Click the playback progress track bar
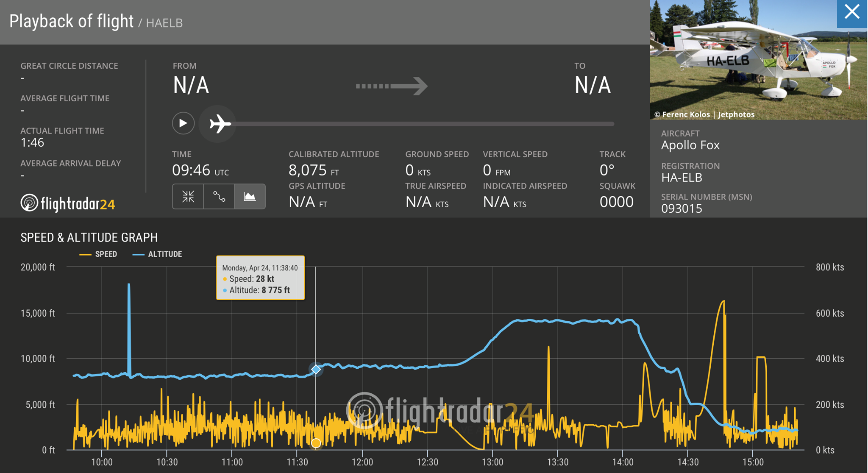The image size is (868, 473). tap(424, 124)
